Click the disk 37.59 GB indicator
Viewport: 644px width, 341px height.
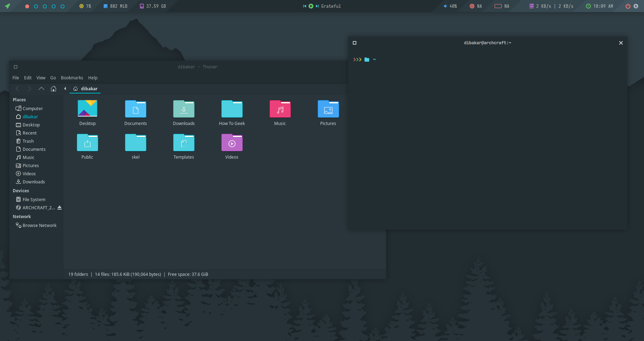pos(153,6)
